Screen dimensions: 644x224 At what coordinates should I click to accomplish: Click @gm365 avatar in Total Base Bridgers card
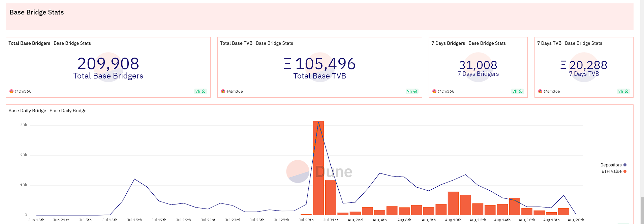(x=11, y=91)
